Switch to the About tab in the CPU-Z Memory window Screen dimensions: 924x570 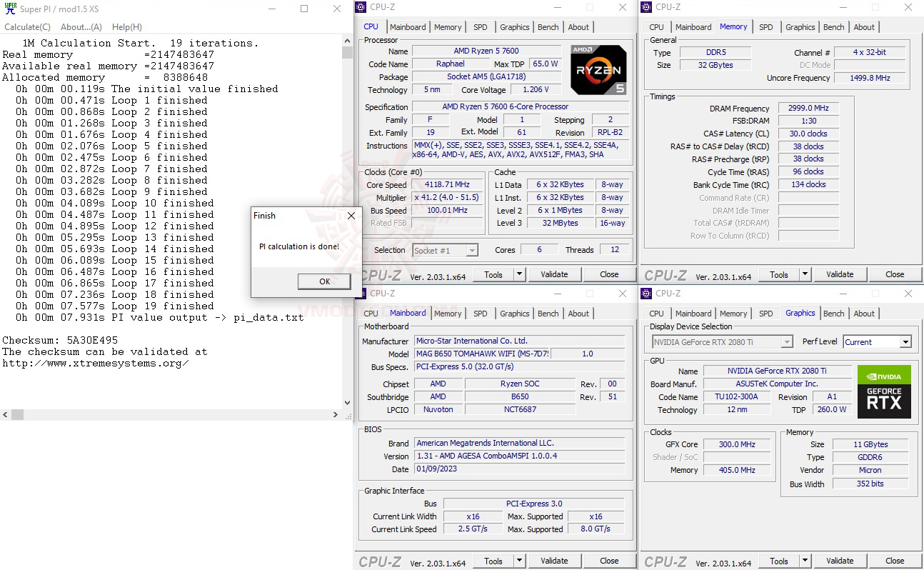864,27
